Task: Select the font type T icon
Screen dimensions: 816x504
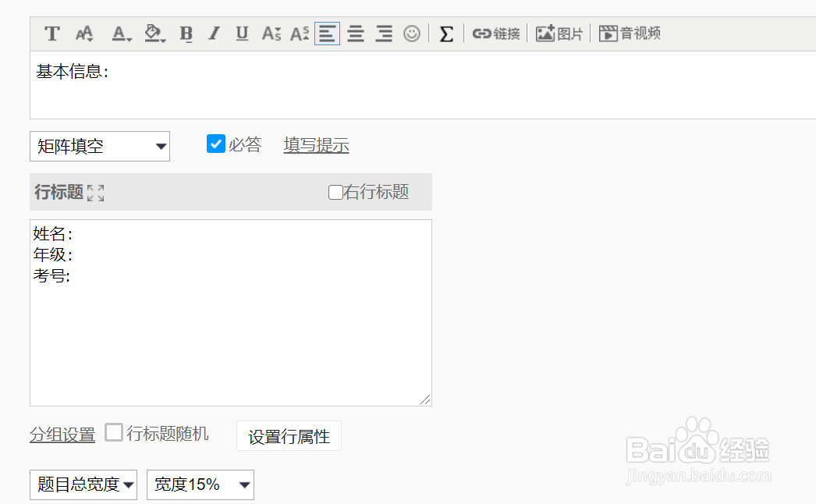Action: tap(52, 34)
